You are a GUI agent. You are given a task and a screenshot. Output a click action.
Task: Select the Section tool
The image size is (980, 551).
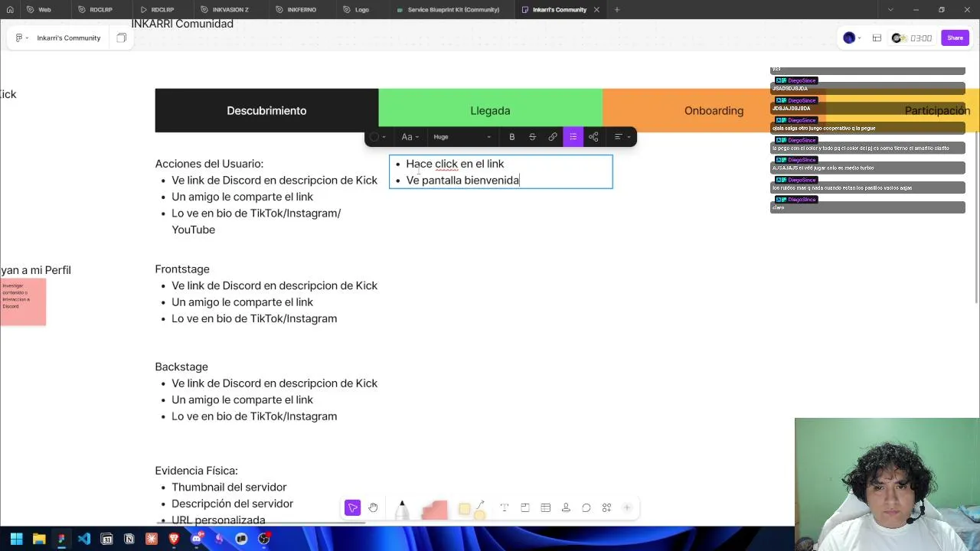[x=525, y=508]
